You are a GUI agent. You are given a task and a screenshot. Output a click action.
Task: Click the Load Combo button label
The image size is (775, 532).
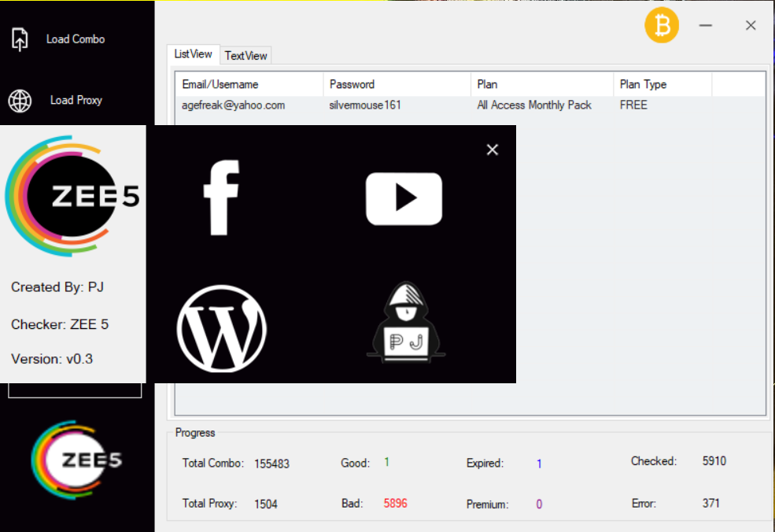pos(76,39)
